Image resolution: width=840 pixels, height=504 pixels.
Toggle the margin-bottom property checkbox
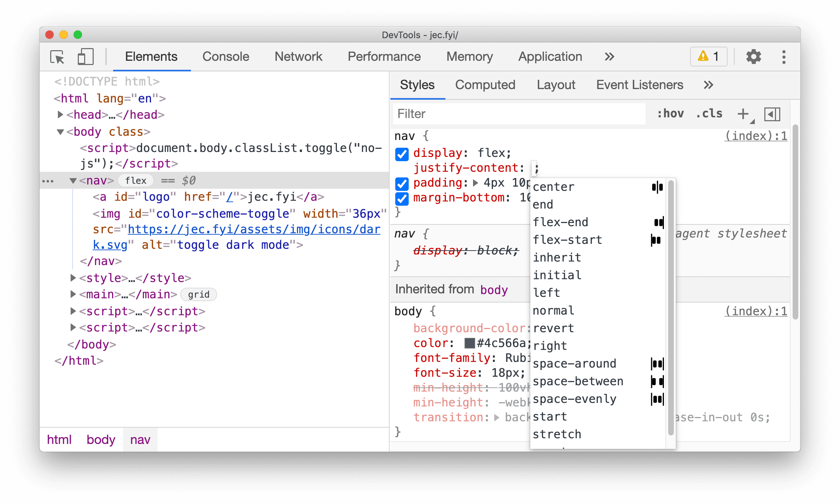403,198
